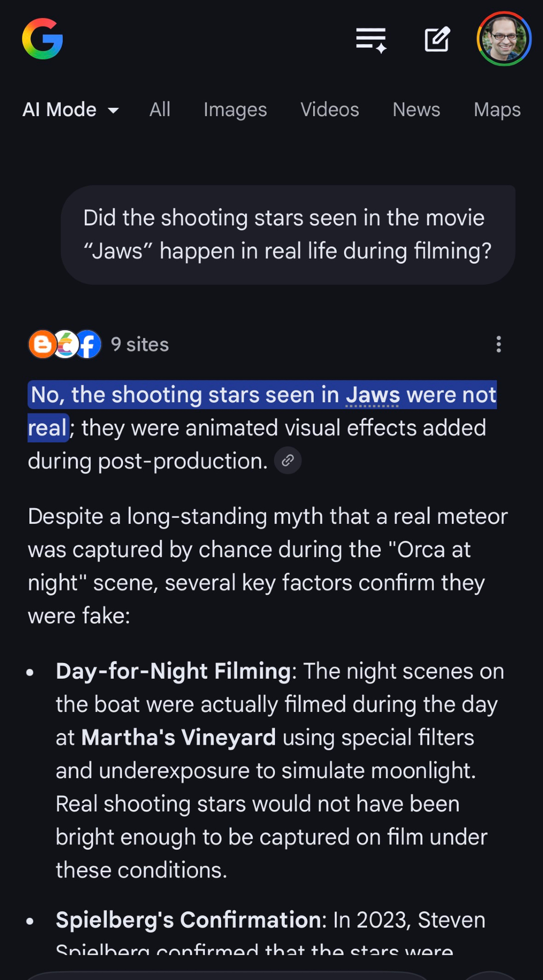Viewport: 543px width, 980px height.
Task: Switch to the All tab
Action: (160, 110)
